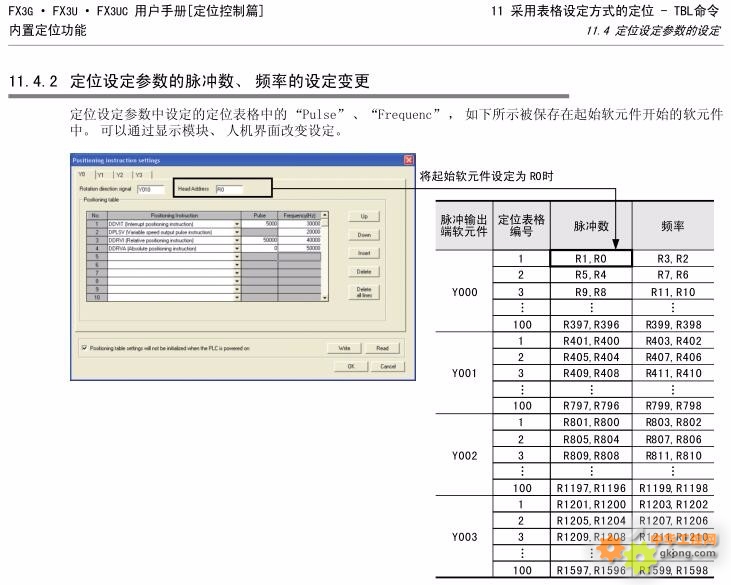Viewport: 731px width, 585px height.
Task: Click table cell R401, R400
Action: (591, 341)
